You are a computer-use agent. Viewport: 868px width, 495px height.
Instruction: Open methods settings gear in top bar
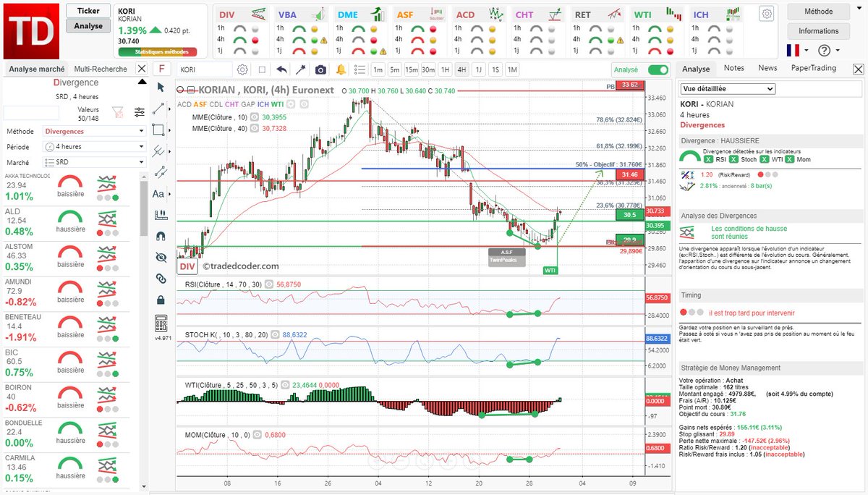coord(767,14)
